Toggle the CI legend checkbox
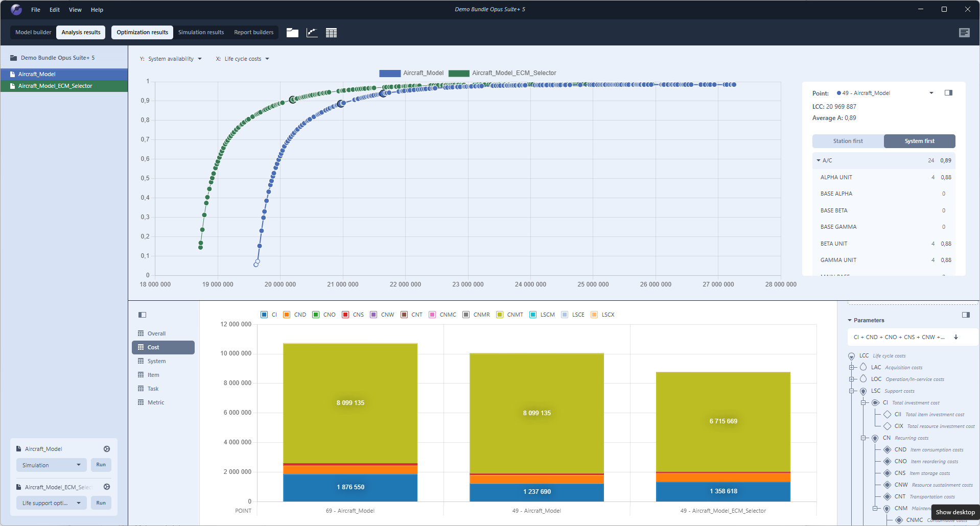 pos(264,315)
